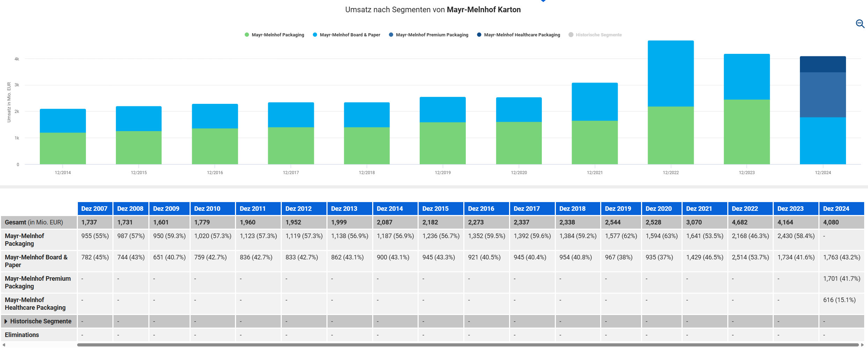Click the Board & Paper bar for 12/2014
868x351 pixels.
point(63,121)
